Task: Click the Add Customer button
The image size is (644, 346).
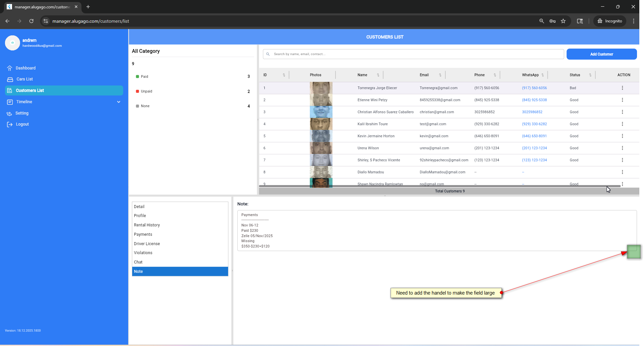Action: (x=601, y=54)
